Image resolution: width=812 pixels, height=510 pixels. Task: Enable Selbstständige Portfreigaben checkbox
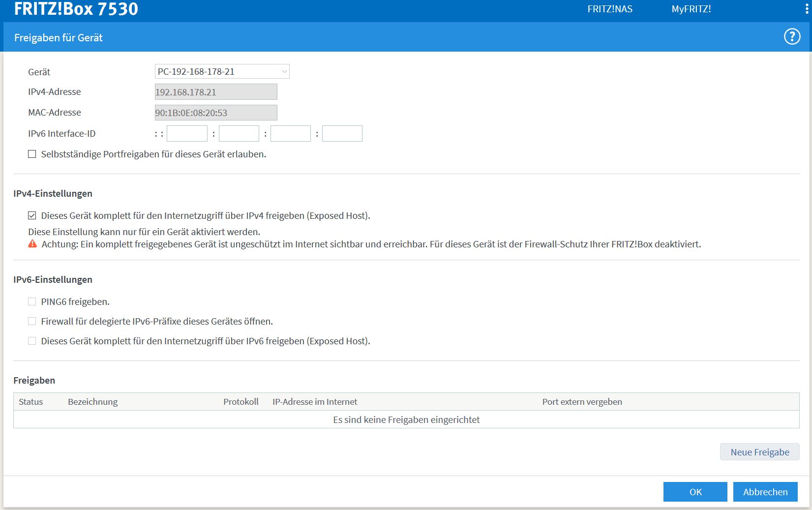pos(32,154)
